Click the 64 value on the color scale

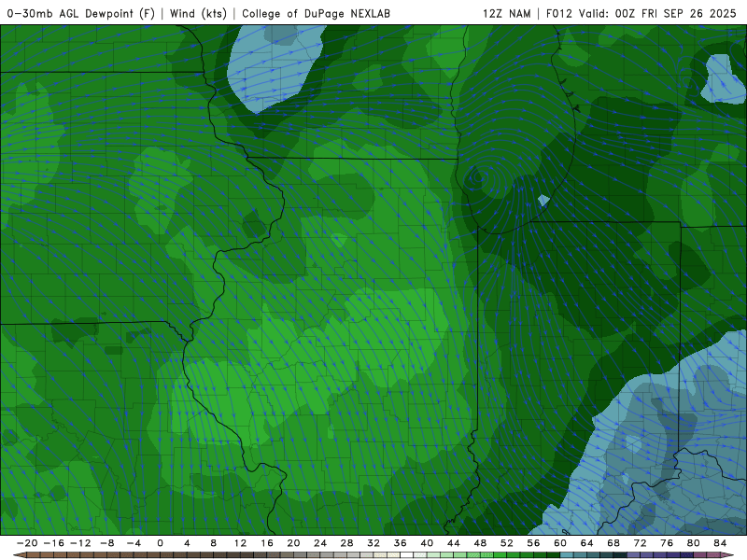(587, 543)
